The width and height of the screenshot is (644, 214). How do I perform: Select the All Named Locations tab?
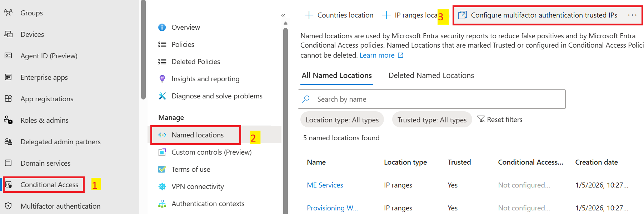[336, 76]
